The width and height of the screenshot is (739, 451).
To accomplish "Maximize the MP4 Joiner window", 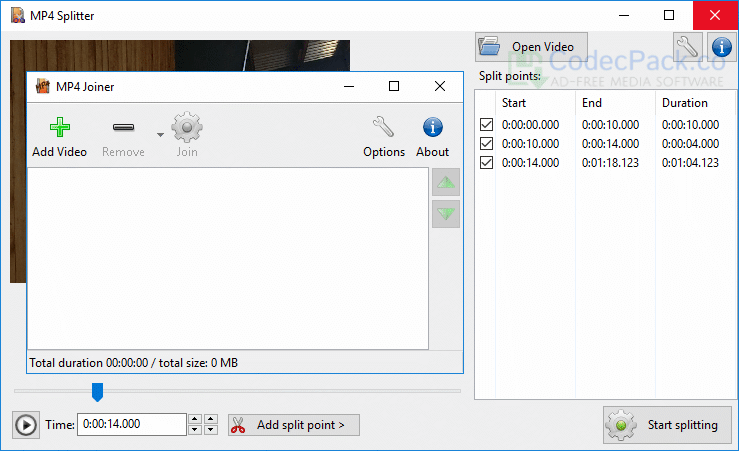I will click(394, 86).
